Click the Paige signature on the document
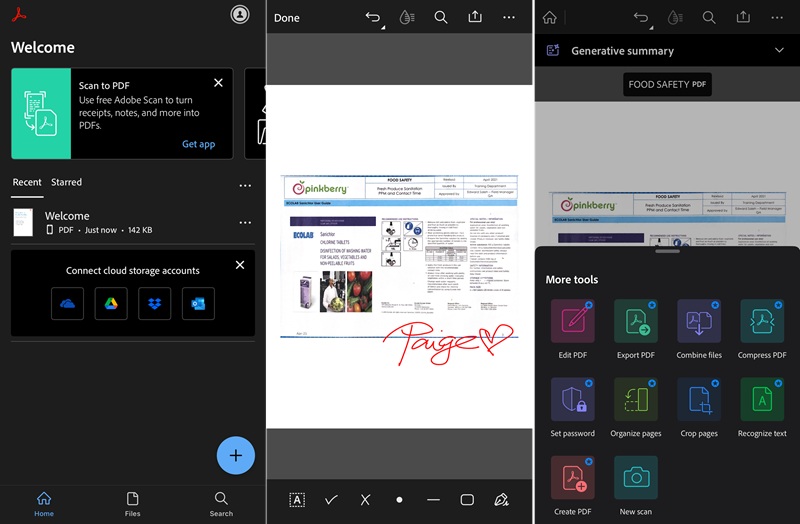Screen dimensions: 800x524 [x=448, y=343]
